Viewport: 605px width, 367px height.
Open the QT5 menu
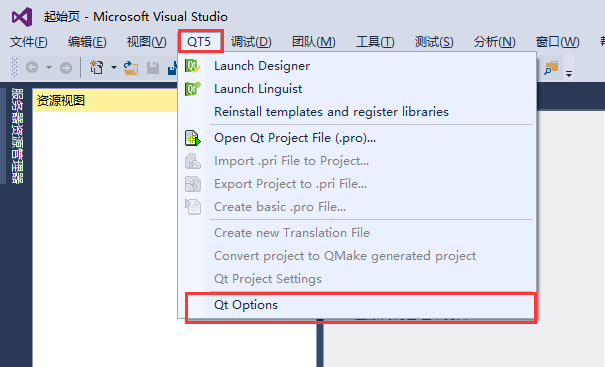point(199,42)
